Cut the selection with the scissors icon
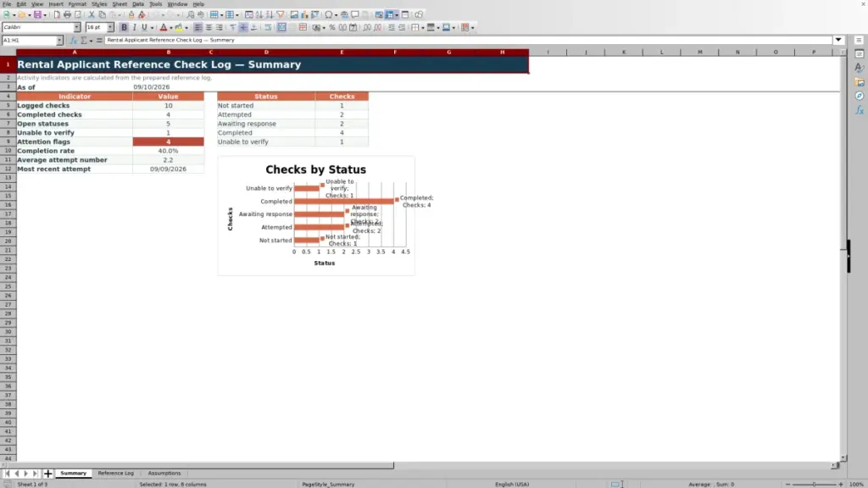The image size is (868, 488). click(x=92, y=14)
